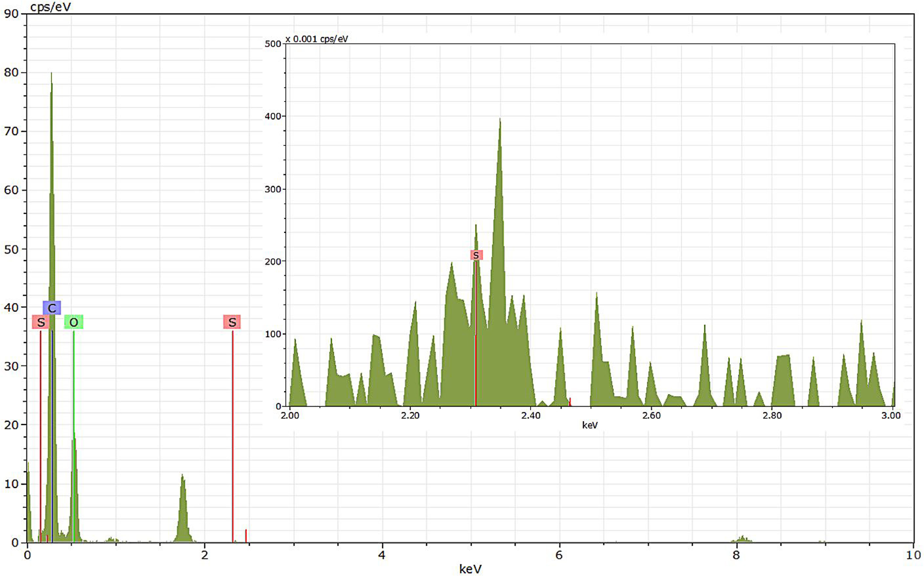Click the 90 tick label on the main y-axis
The height and width of the screenshot is (576, 924).
(11, 14)
